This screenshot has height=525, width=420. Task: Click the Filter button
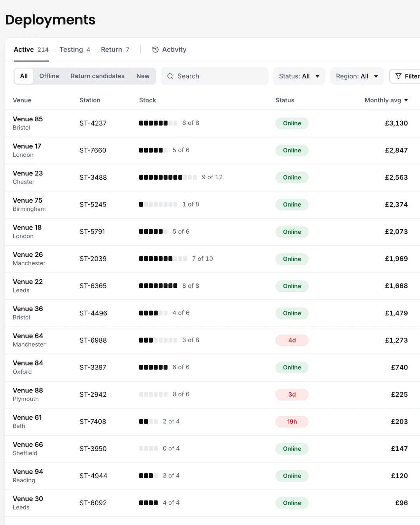click(x=405, y=76)
